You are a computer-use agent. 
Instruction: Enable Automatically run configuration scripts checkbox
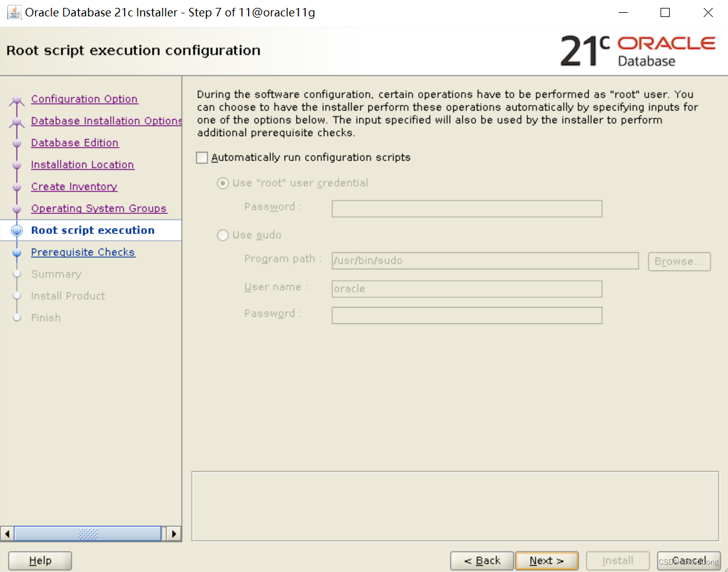point(202,158)
